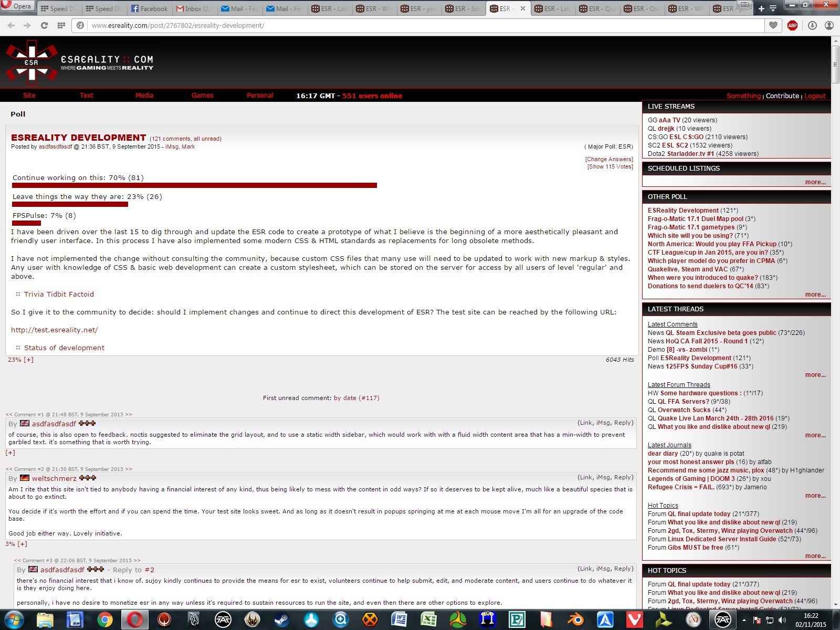Switch to the first Speed Dial tab
This screenshot has height=630, width=840.
60,8
